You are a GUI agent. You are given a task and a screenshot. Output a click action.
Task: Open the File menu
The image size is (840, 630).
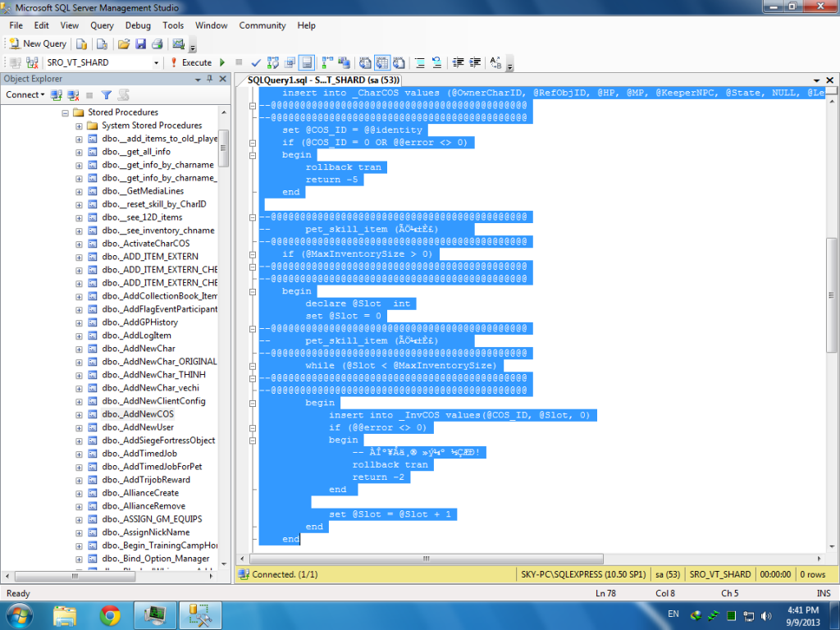click(16, 25)
